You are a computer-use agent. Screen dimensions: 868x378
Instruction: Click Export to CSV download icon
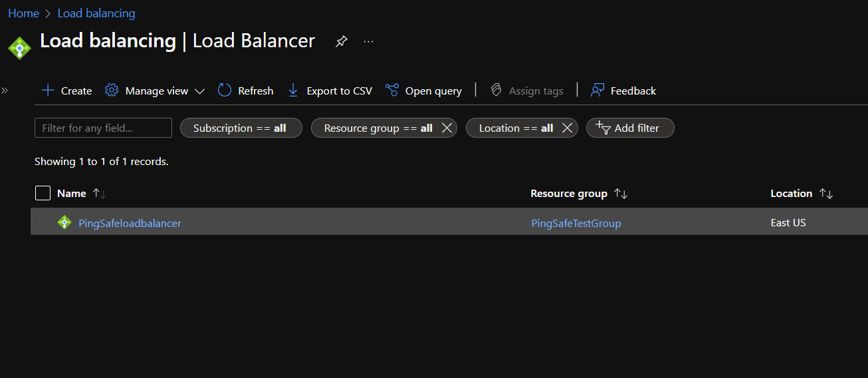(293, 91)
